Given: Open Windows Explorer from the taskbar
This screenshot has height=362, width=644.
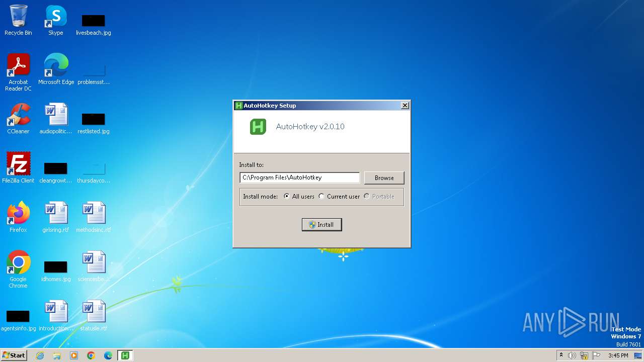Looking at the screenshot, I should [x=57, y=355].
